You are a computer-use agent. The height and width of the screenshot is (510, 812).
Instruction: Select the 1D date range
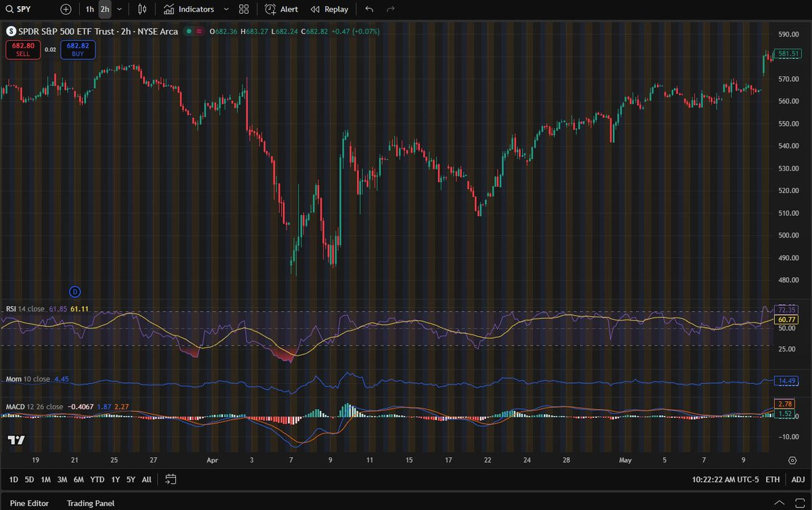pos(14,480)
